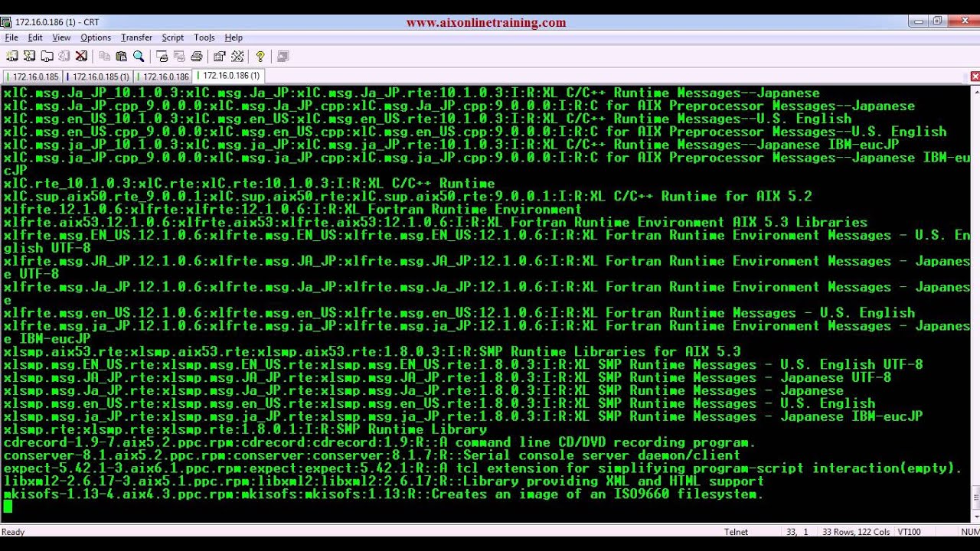Click the Keymap editor tools icon
This screenshot has width=980, height=551.
point(237,56)
